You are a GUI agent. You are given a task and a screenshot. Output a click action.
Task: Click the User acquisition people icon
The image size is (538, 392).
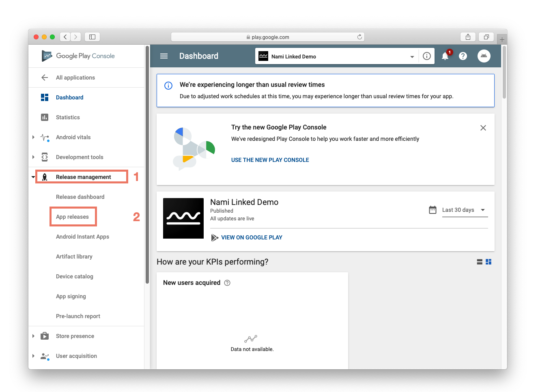tap(45, 356)
